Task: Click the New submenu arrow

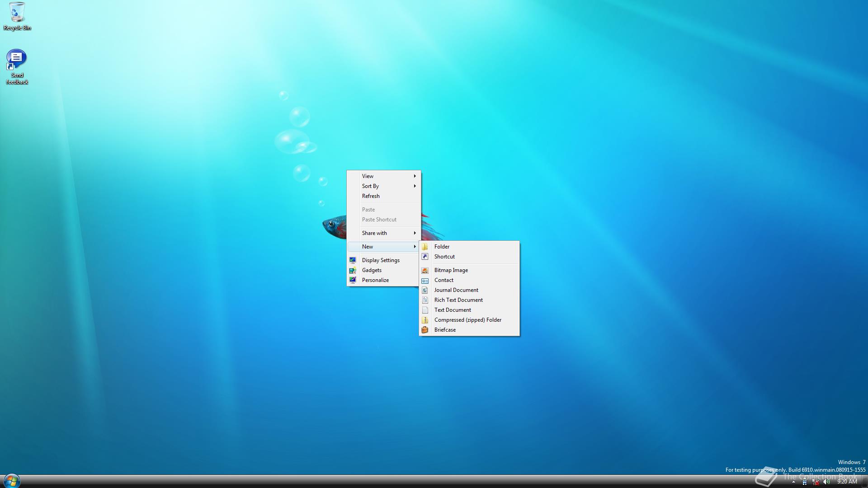Action: click(415, 247)
